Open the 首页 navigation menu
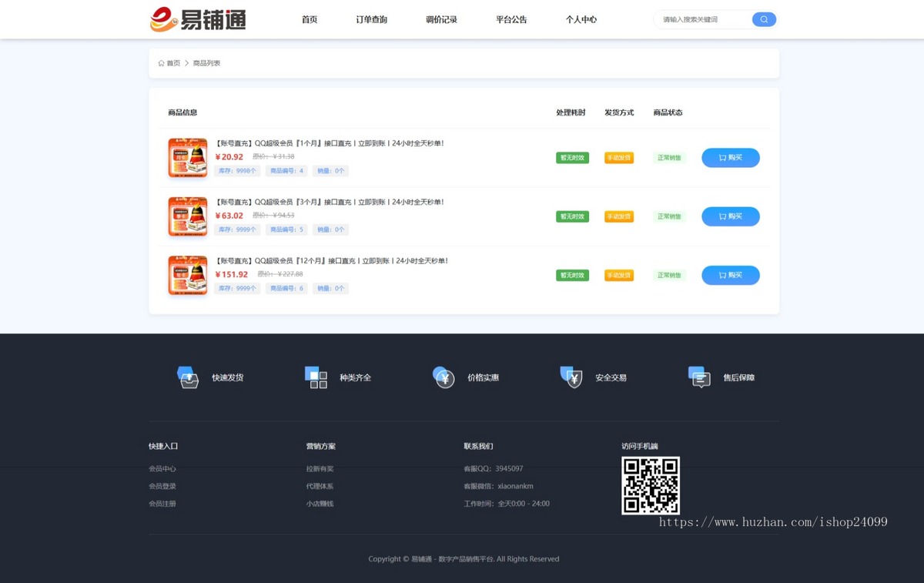Screen dimensions: 924x583 [310, 19]
